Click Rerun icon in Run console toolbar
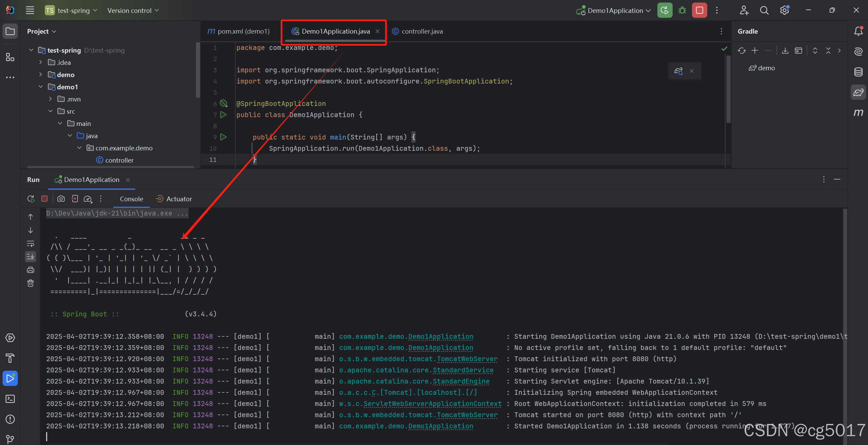Viewport: 868px width, 445px height. 31,199
